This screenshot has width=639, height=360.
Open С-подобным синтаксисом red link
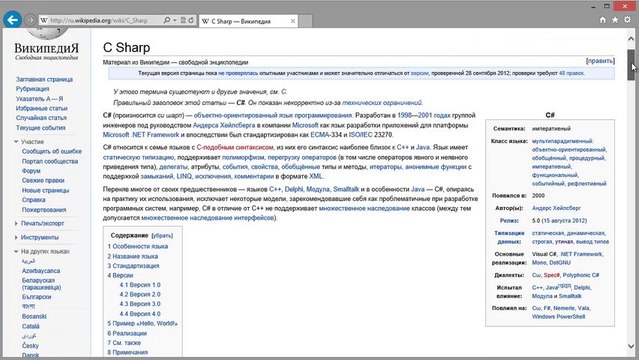click(235, 147)
